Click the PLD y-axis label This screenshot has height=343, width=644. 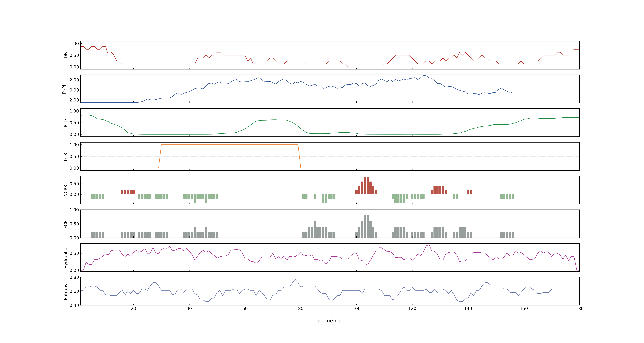tap(66, 123)
